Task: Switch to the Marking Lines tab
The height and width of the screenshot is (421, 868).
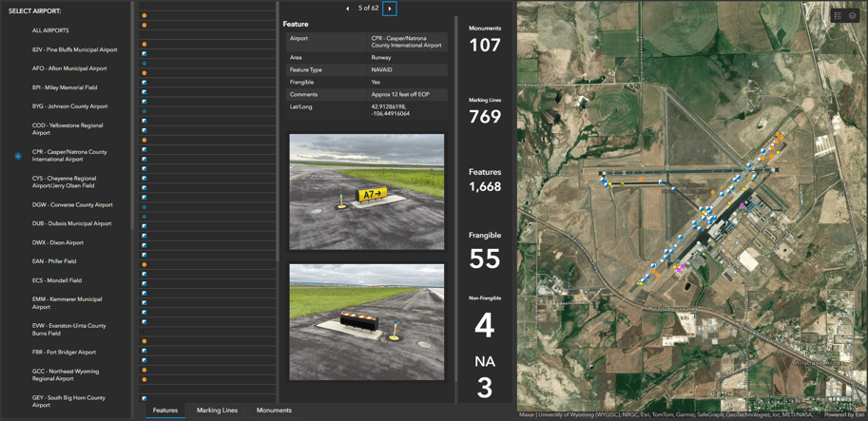Action: (217, 411)
